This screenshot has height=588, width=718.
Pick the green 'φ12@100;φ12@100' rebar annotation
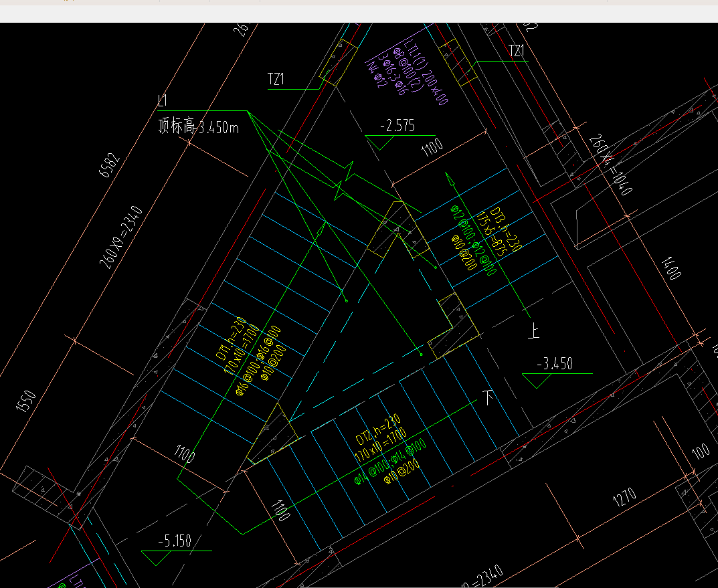tap(474, 239)
